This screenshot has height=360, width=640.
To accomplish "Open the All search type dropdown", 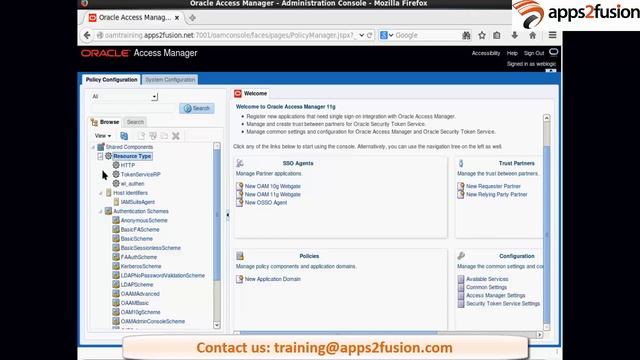I will 154,97.
